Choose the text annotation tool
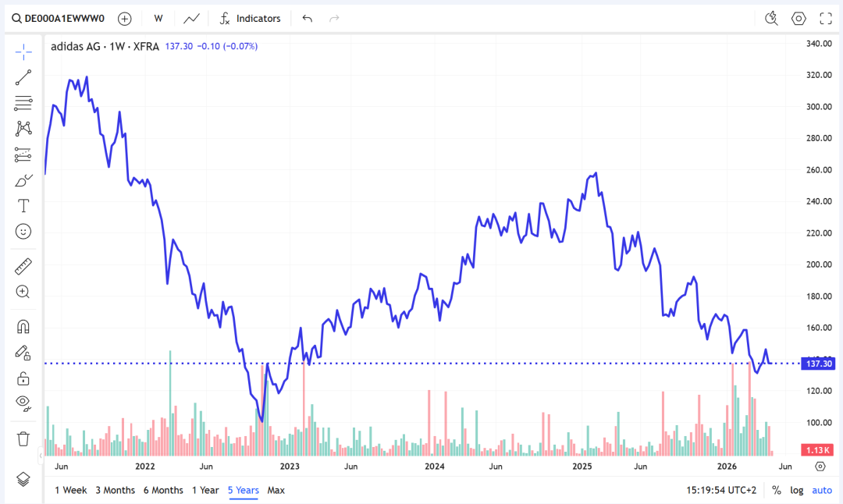 point(23,206)
